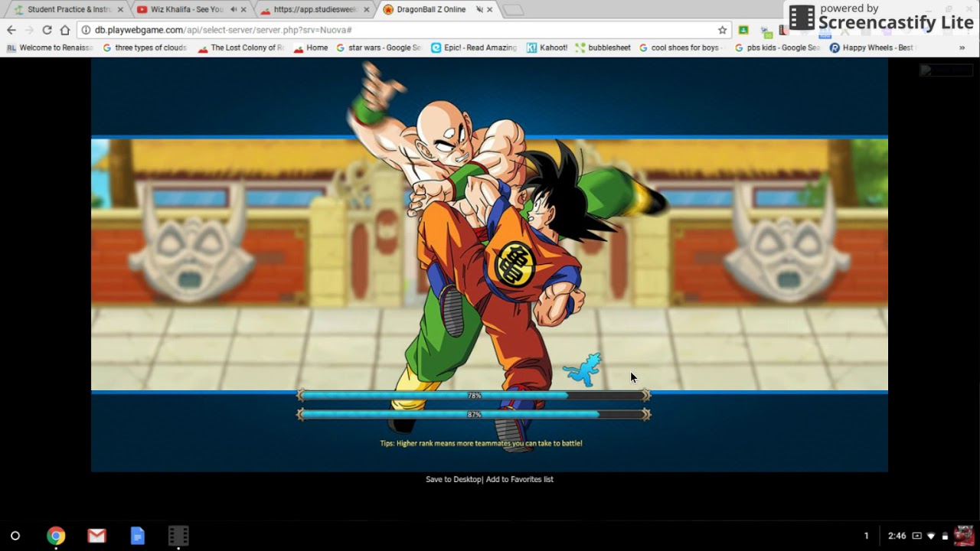Mute the Wiz Khalifa tab audio
The height and width of the screenshot is (551, 980).
click(x=233, y=9)
